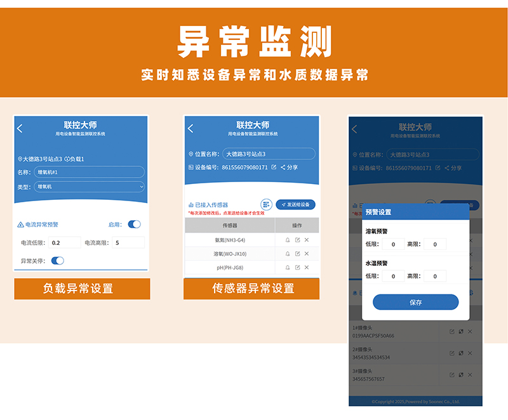Click the 保存 button in 预警设置 dialog
Screen dimensions: 508x420
415,303
